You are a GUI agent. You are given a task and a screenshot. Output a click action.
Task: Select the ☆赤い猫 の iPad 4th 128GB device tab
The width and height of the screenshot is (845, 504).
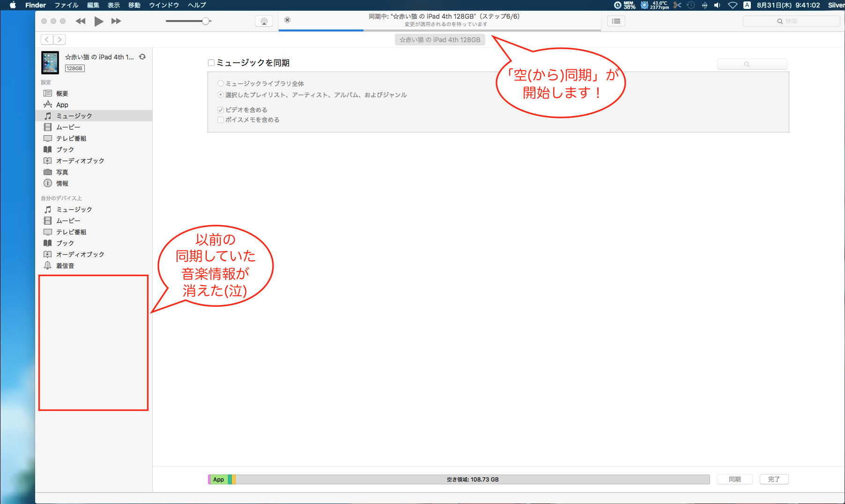tap(440, 40)
